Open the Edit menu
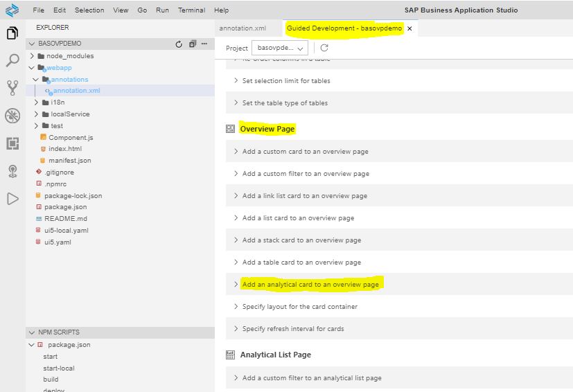 click(60, 10)
